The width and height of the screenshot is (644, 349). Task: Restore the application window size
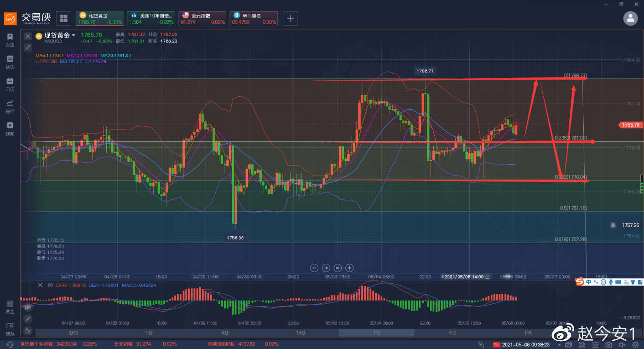pyautogui.click(x=621, y=4)
